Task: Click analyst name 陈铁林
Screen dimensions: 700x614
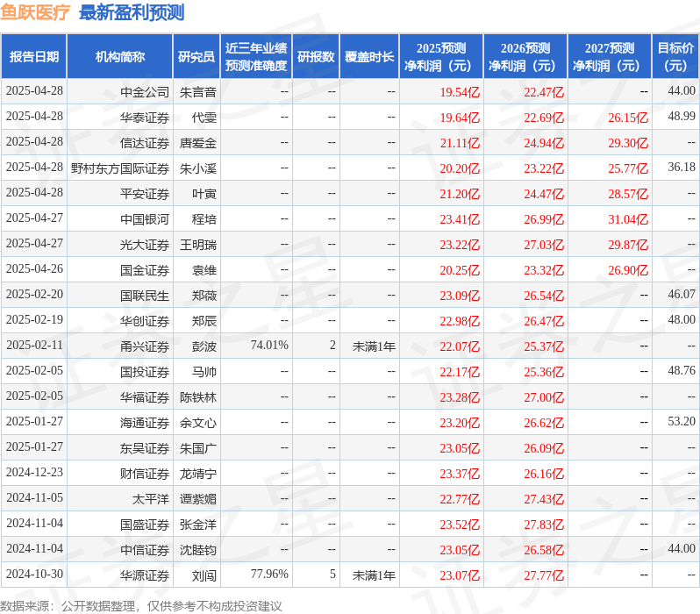Action: (x=197, y=397)
